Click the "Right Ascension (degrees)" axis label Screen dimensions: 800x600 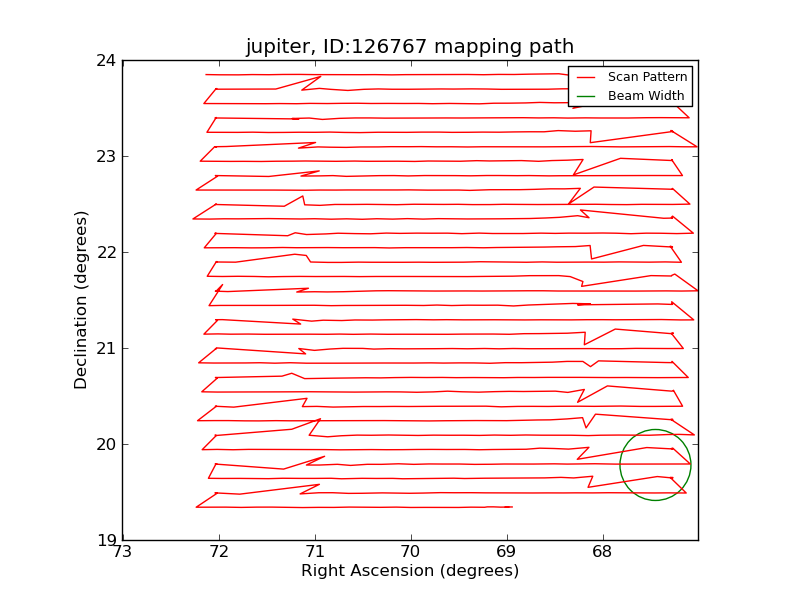410,570
